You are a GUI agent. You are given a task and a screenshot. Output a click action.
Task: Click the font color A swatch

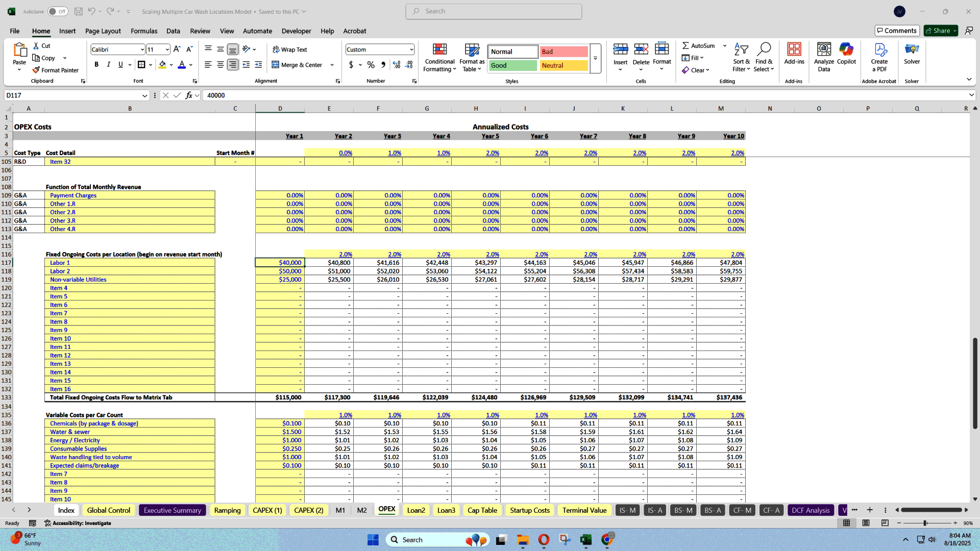click(x=182, y=65)
